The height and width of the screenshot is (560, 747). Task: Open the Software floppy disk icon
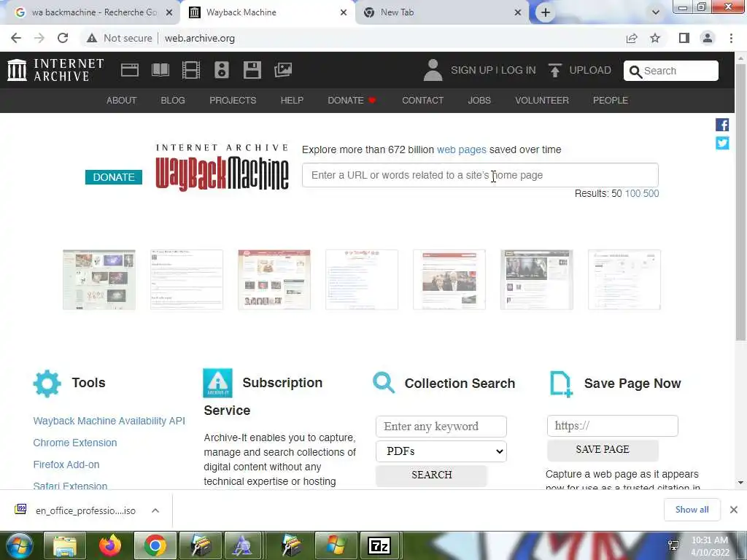pyautogui.click(x=252, y=70)
